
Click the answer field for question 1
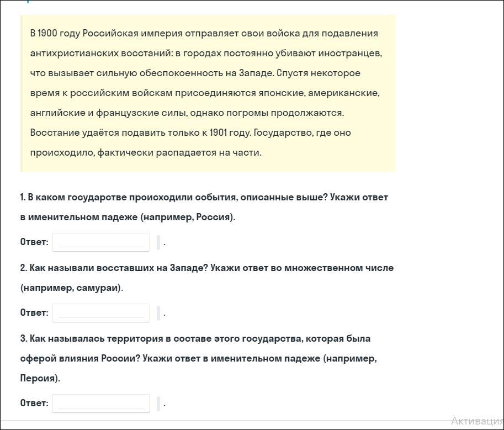pos(101,242)
